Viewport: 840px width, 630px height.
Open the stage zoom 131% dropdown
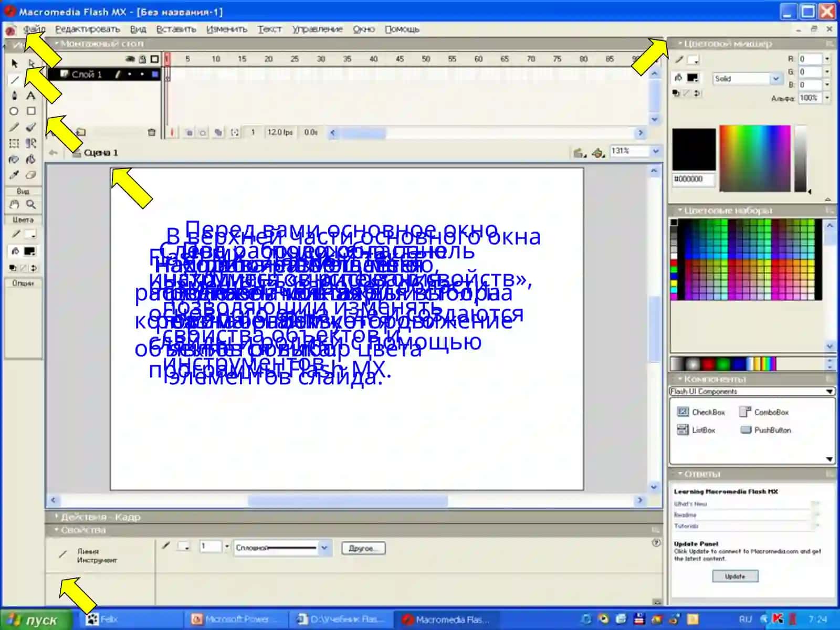655,151
